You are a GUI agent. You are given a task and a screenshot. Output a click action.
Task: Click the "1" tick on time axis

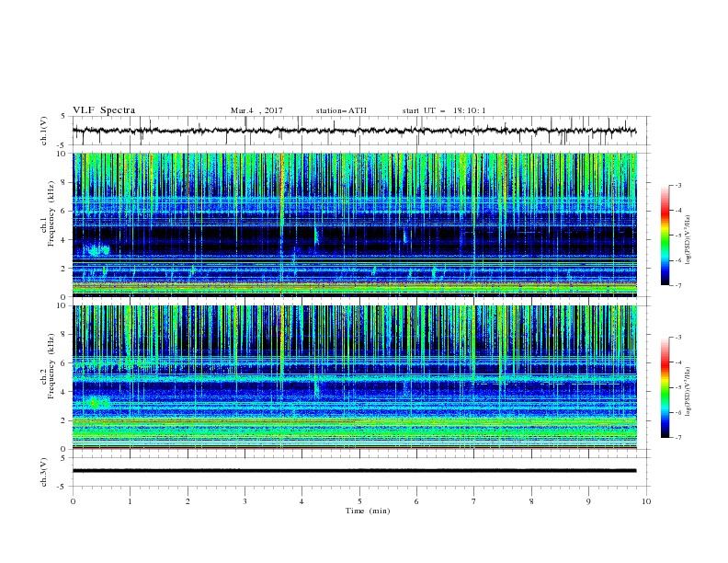130,501
